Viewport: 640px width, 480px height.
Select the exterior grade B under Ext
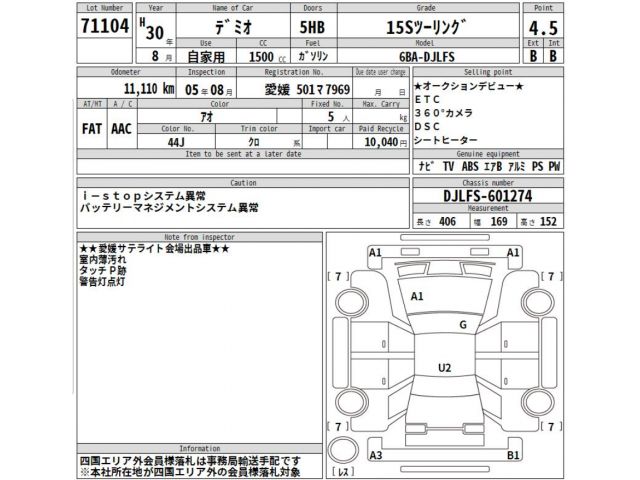[x=533, y=56]
